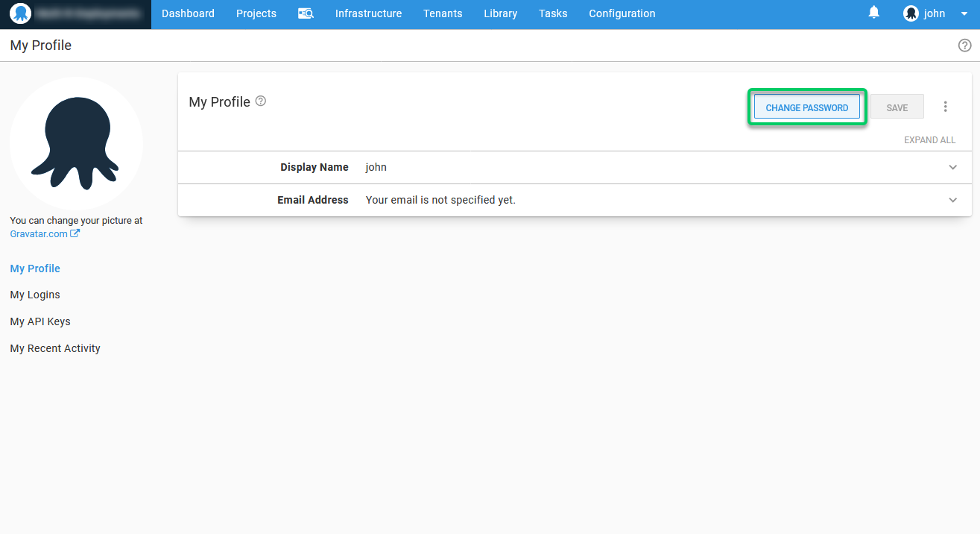Image resolution: width=980 pixels, height=534 pixels.
Task: Select My API Keys in sidebar
Action: (40, 321)
